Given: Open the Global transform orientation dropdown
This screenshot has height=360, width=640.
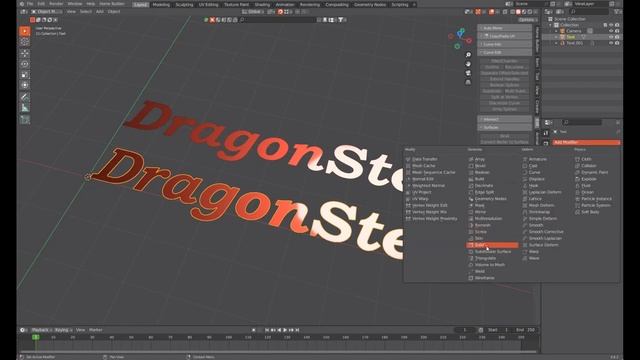Looking at the screenshot, I should (252, 12).
